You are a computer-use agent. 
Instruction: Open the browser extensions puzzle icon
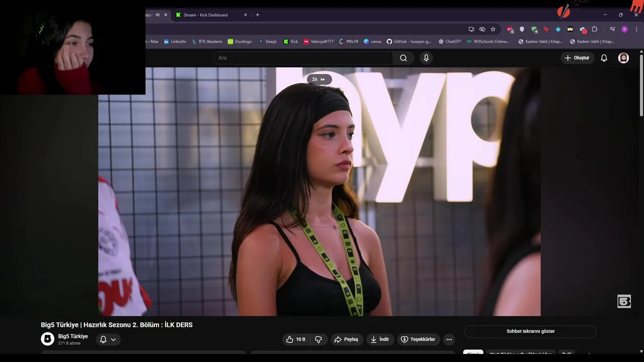pos(594,29)
